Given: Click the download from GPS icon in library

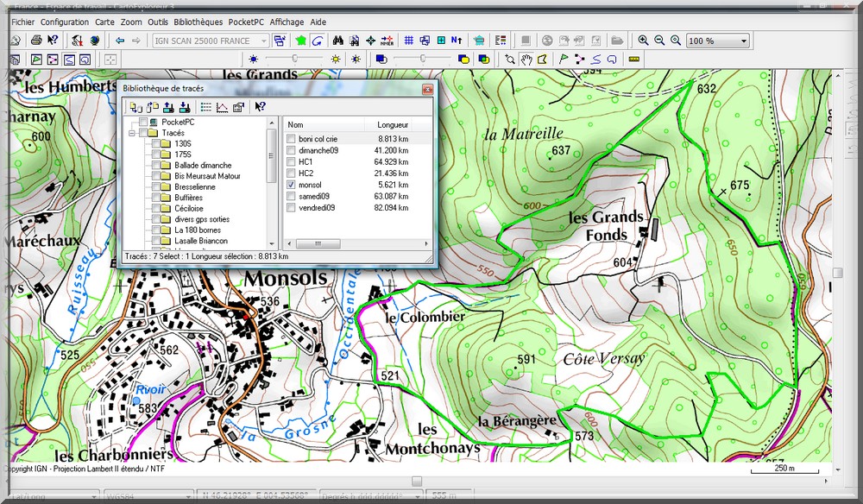Looking at the screenshot, I should pyautogui.click(x=185, y=107).
